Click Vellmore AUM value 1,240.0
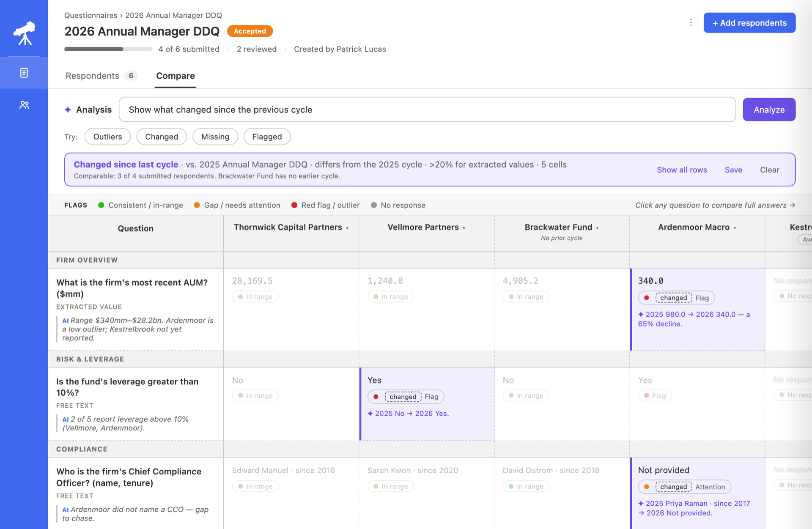The height and width of the screenshot is (529, 812). click(385, 281)
